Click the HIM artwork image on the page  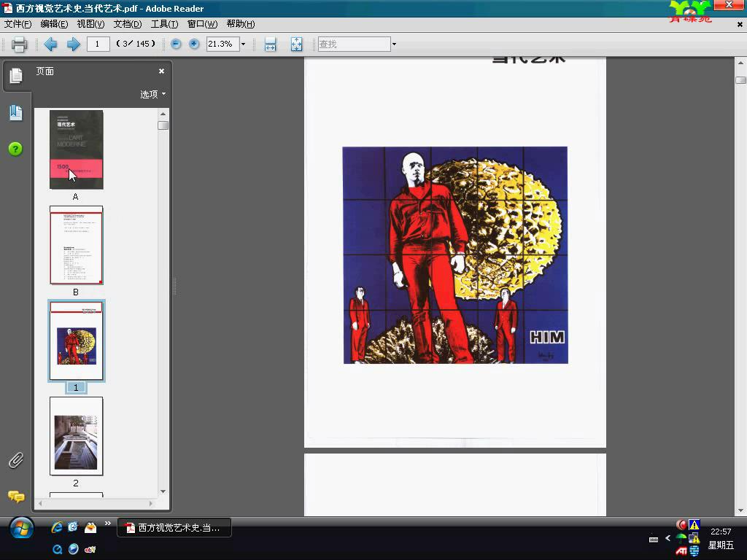coord(455,255)
